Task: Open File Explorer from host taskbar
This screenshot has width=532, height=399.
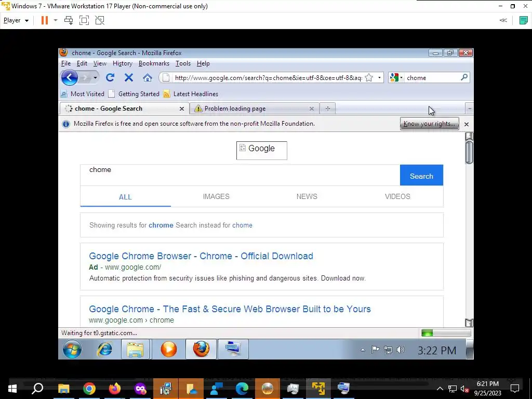Action: (x=64, y=389)
